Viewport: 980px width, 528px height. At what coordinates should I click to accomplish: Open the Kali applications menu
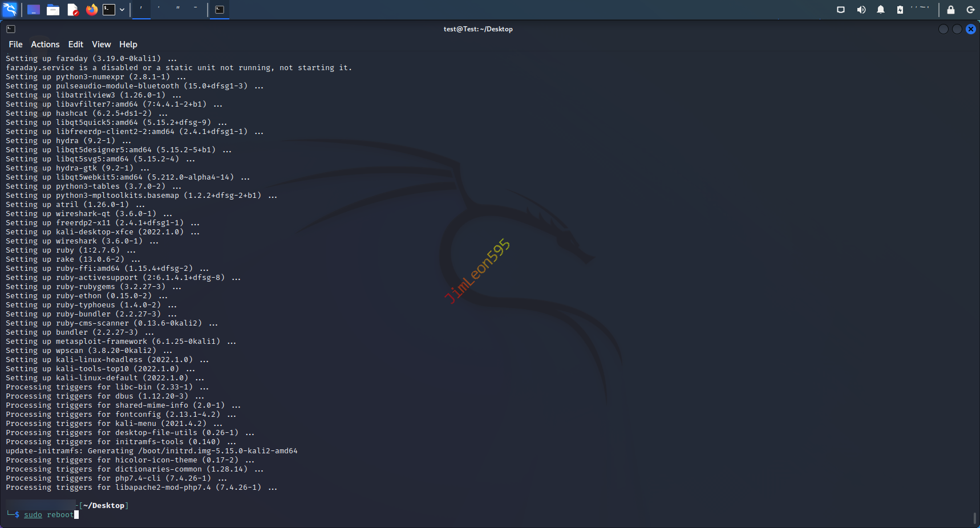click(x=10, y=9)
